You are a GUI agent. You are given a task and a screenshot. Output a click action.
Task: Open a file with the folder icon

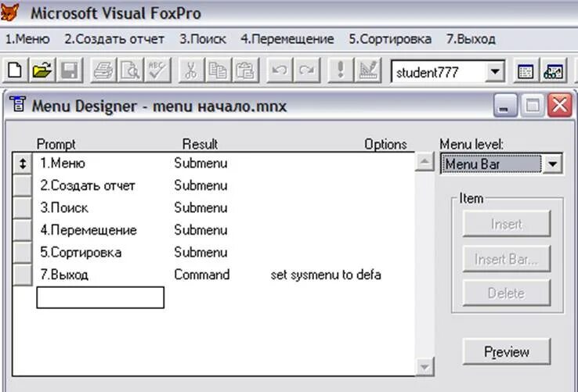42,70
